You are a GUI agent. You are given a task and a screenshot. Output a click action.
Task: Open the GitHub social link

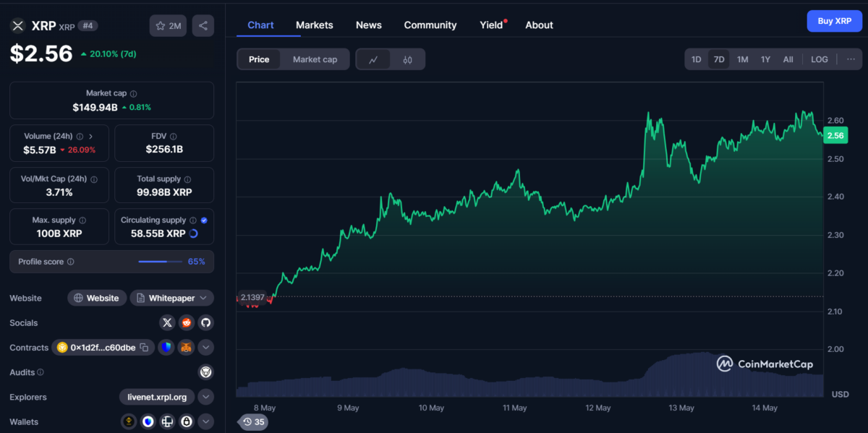pyautogui.click(x=205, y=323)
